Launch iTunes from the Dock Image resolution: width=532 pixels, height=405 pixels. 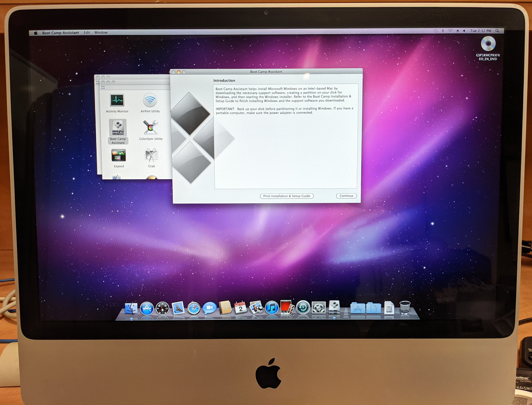click(272, 308)
